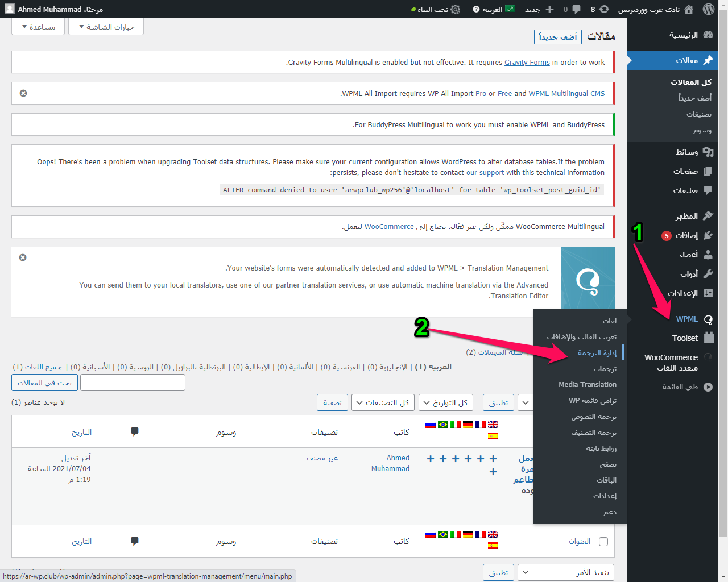Viewport: 728px width, 582px height.
Task: Go to الرئيسية dashboard in the sidebar
Action: pos(673,35)
